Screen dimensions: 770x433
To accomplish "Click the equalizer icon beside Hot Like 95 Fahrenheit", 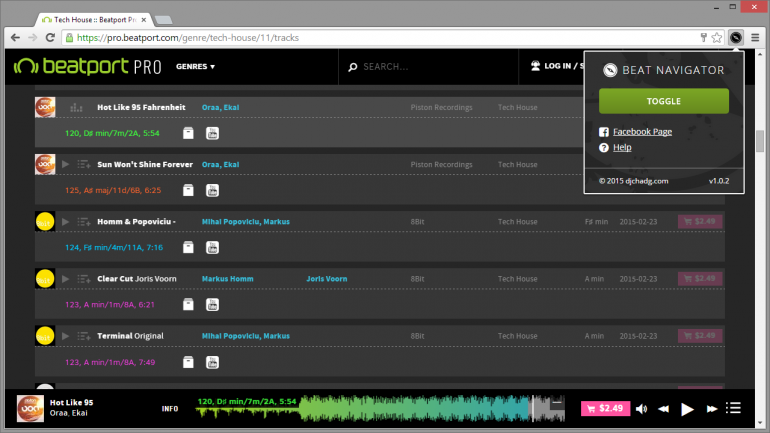I will [x=76, y=108].
